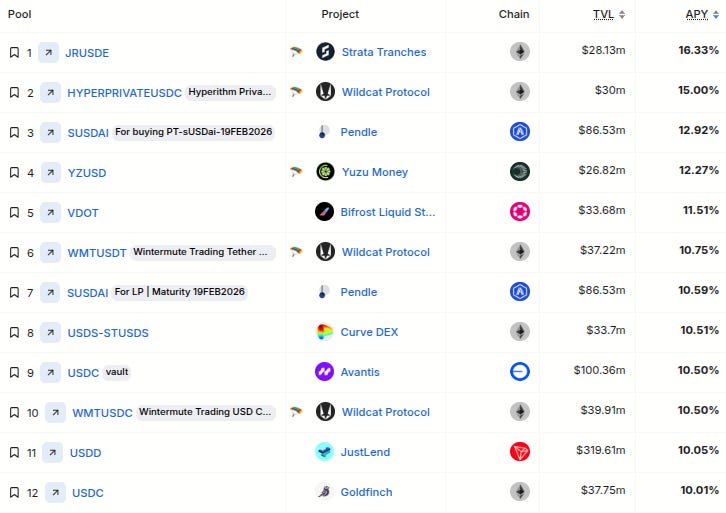Screen dimensions: 726x513
Task: Open Wildcat Protocol link in WMTUSDT row
Action: (386, 252)
